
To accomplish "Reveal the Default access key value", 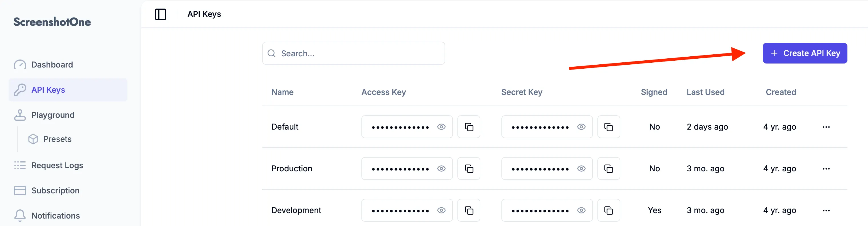I will pyautogui.click(x=441, y=127).
